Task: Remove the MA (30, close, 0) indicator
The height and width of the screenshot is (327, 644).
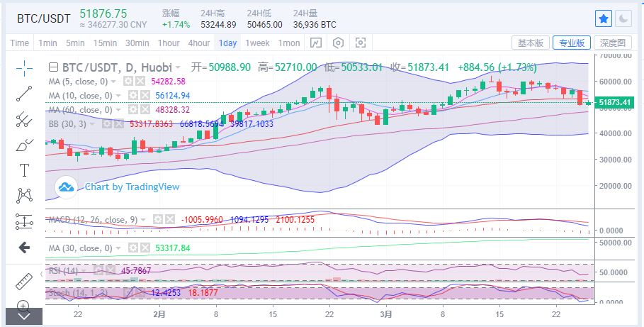Action: click(x=145, y=248)
